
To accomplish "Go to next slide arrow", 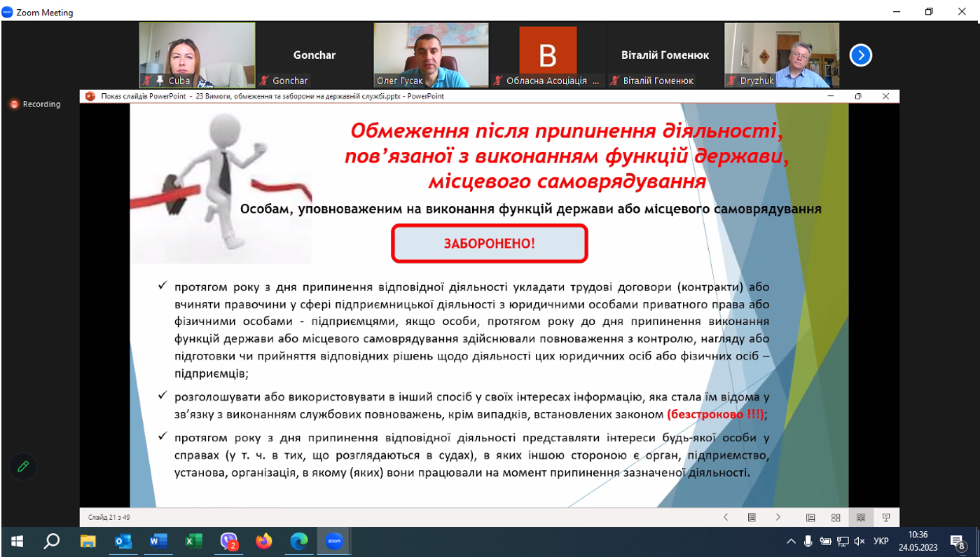I will [778, 518].
